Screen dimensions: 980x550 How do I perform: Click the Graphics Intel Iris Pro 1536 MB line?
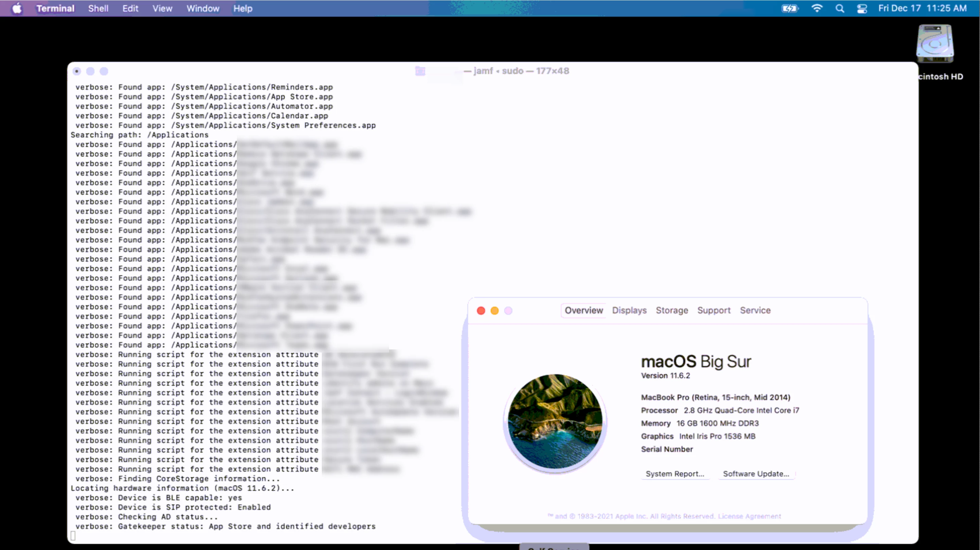tap(698, 436)
